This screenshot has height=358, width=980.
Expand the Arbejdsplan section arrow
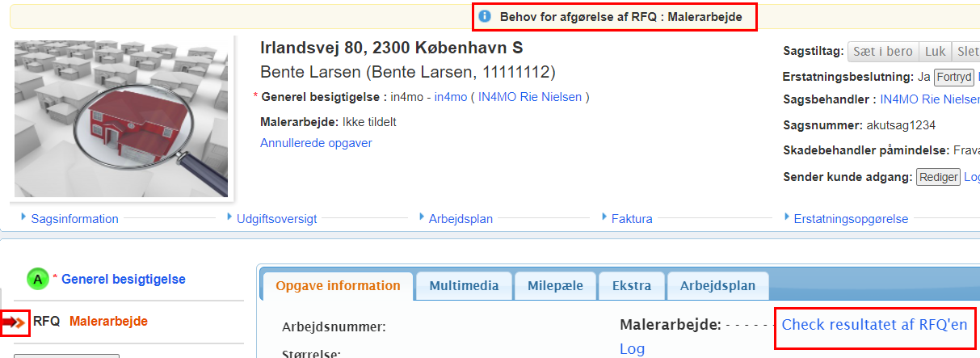tap(421, 217)
